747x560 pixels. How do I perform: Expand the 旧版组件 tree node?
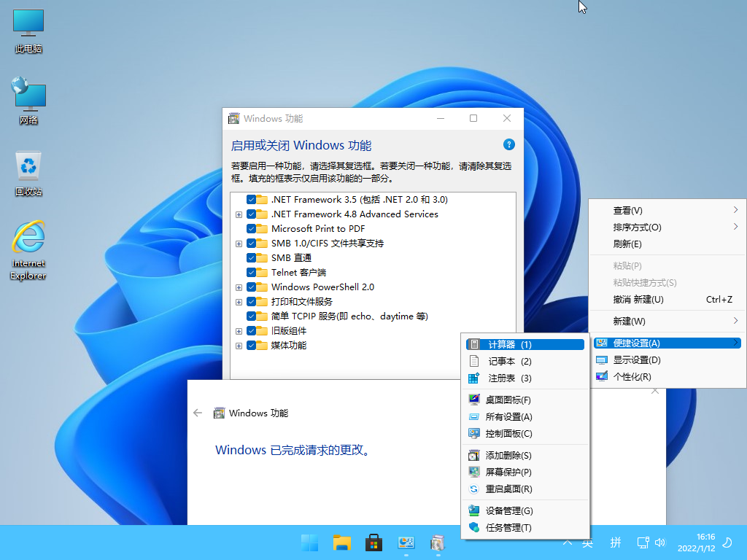[239, 332]
